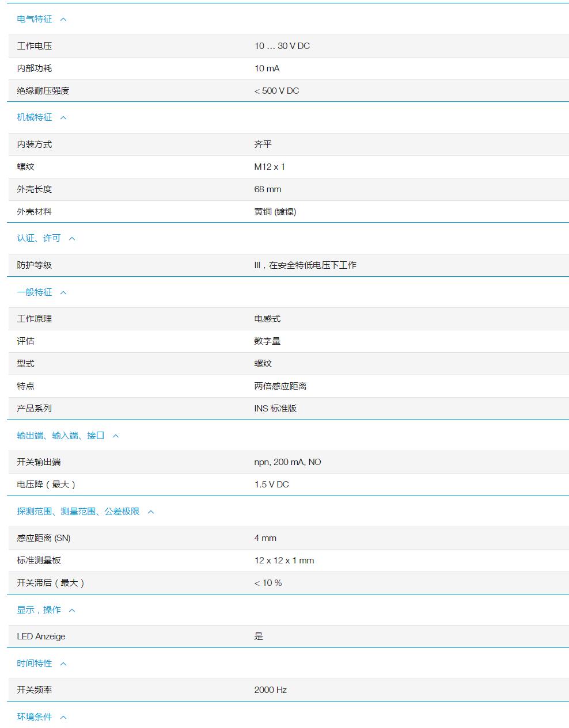This screenshot has width=569, height=728.
Task: Collapse the 探测范围、测量范围、公差极限 chevron
Action: (151, 511)
